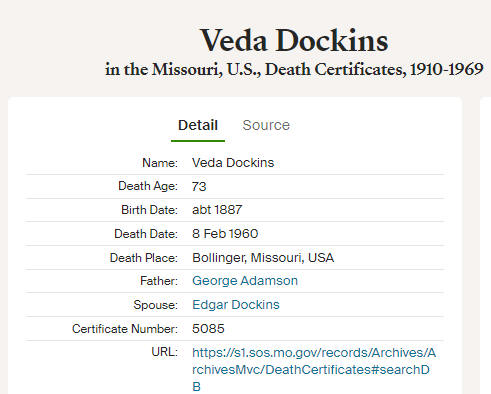The width and height of the screenshot is (491, 394).
Task: Click the Name value Veda Dockins
Action: 233,163
